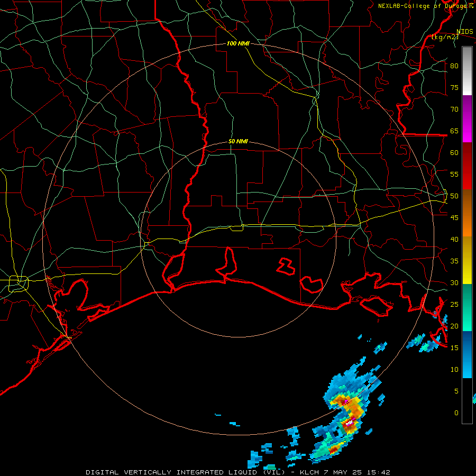476x476 pixels.
Task: Select the 5 value on the color scale
Action: 456,391
